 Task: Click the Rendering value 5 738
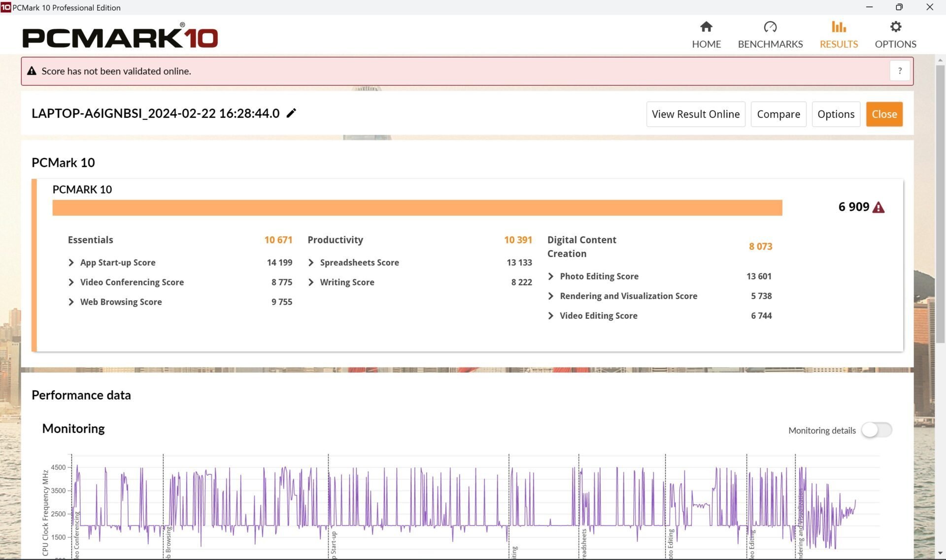tap(761, 296)
